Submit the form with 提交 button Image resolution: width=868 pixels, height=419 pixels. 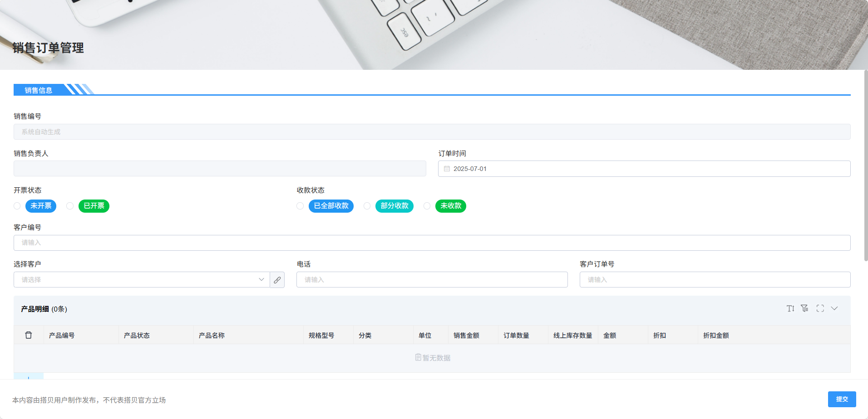pos(842,399)
